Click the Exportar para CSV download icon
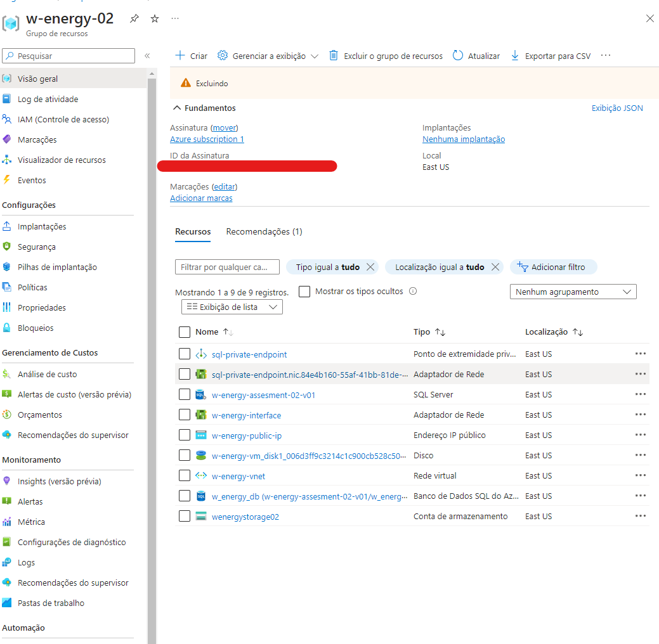Screen dimensions: 659x644 tap(515, 55)
